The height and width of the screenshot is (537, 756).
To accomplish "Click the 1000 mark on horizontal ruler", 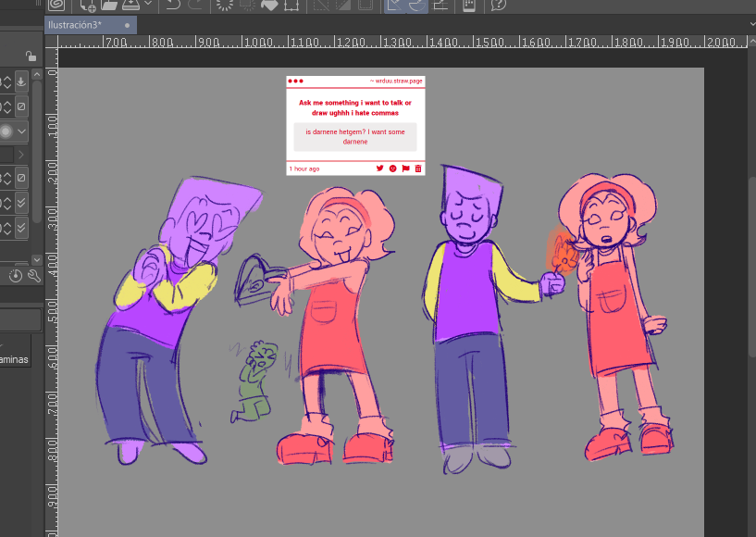I will coord(258,42).
